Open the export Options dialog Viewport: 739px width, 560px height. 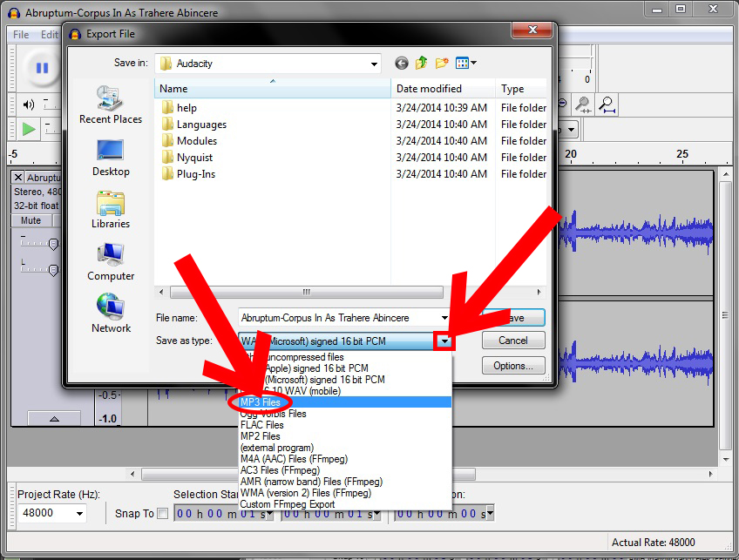point(513,365)
